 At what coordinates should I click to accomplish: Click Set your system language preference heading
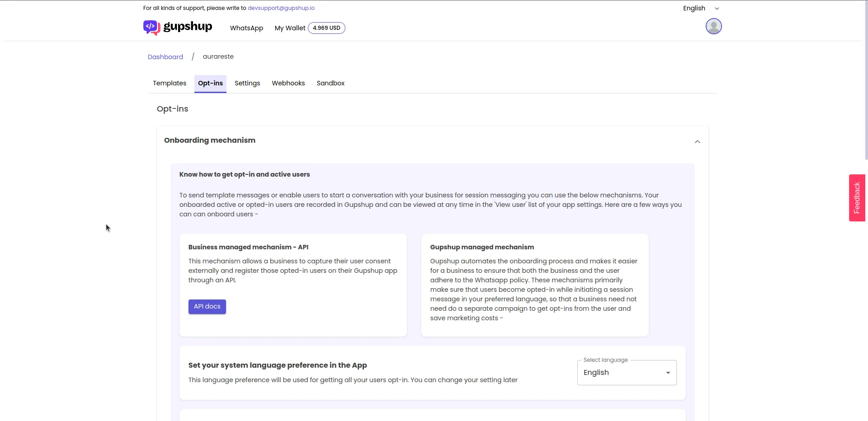tap(278, 365)
